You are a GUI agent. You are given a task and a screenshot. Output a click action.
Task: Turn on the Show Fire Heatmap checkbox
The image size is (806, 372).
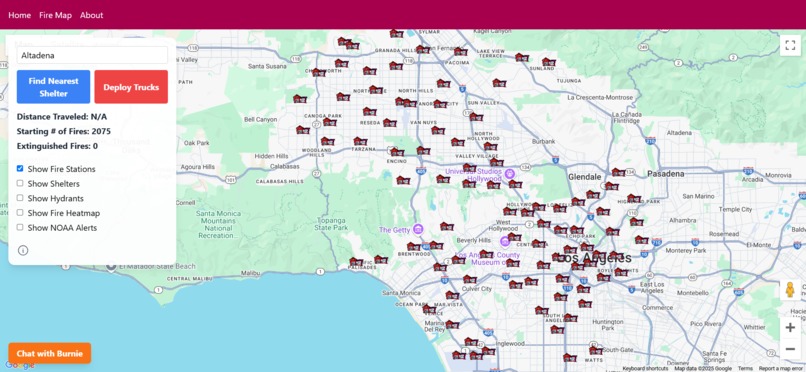pyautogui.click(x=20, y=212)
